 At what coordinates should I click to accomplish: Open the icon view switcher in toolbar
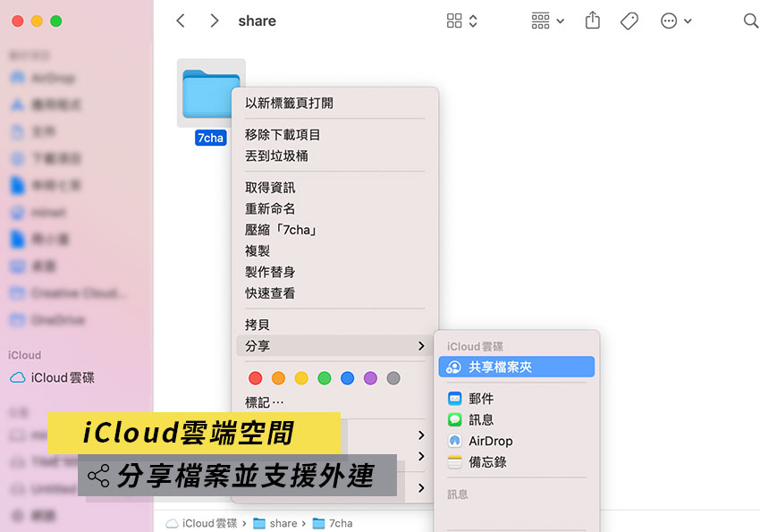[x=462, y=21]
